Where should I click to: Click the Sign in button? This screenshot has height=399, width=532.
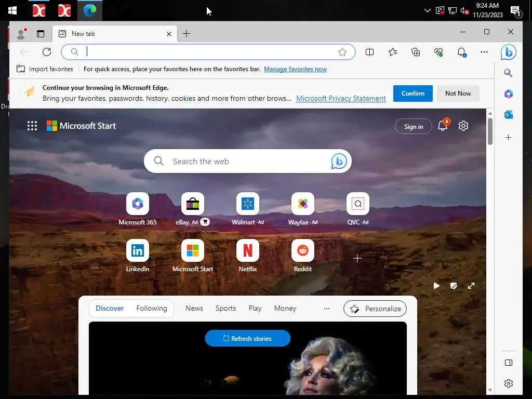[413, 126]
